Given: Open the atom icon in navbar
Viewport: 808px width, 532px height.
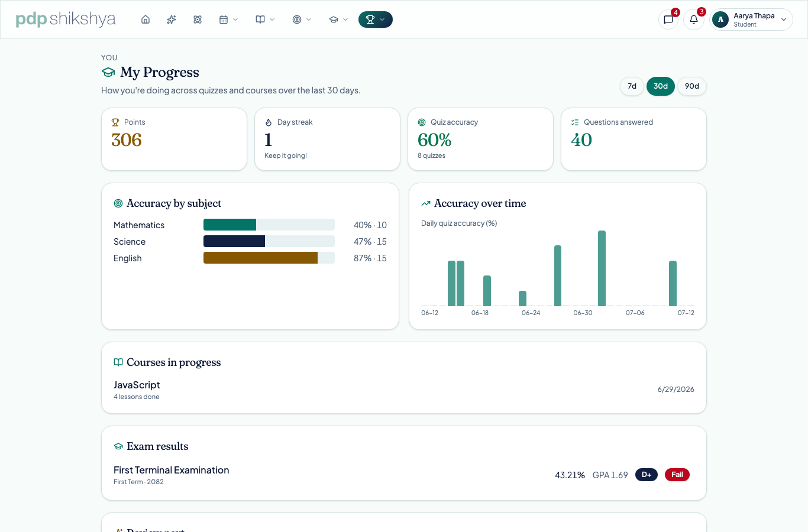Looking at the screenshot, I should point(198,20).
